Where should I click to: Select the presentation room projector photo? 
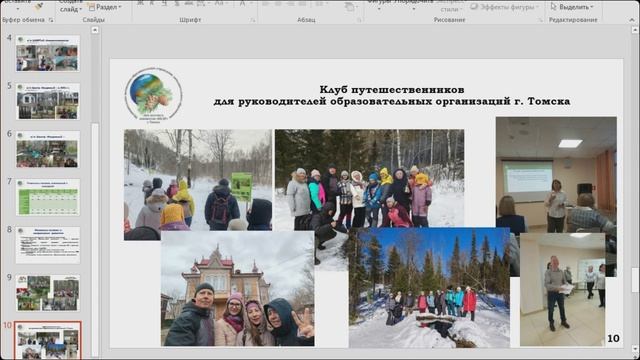[556, 175]
